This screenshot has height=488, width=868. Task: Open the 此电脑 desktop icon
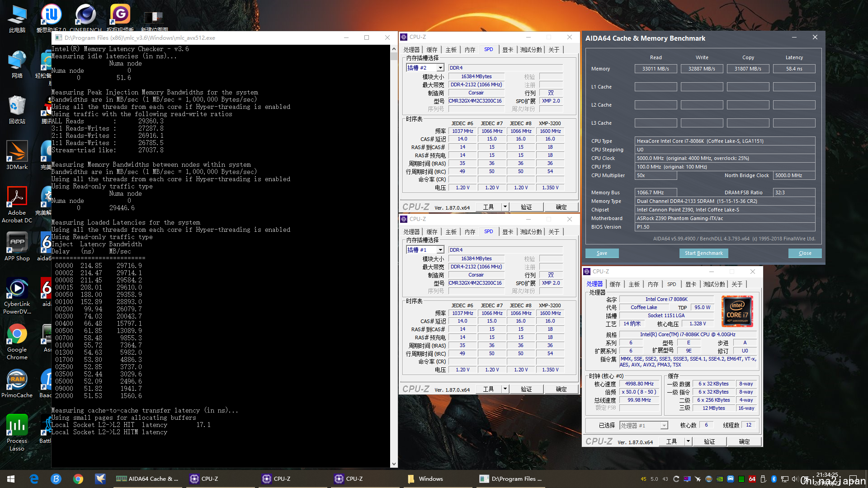pos(17,19)
